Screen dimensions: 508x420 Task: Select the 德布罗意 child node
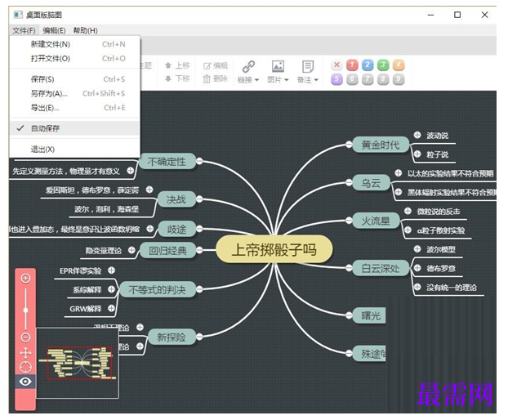click(441, 269)
